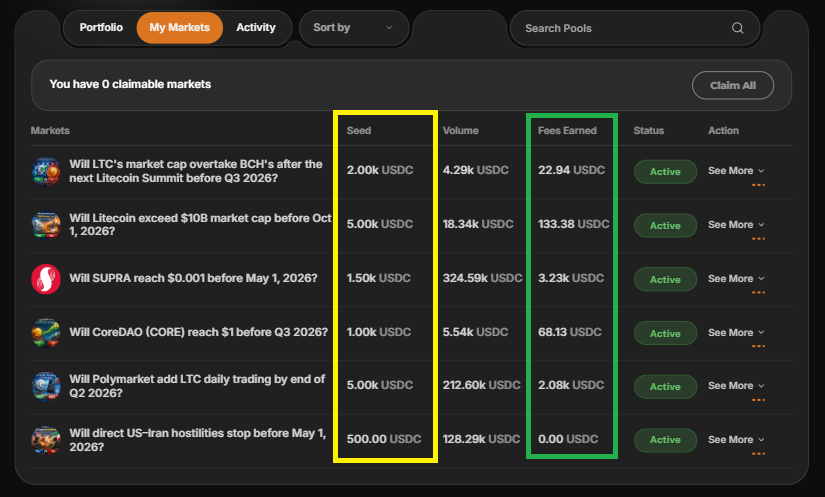This screenshot has width=825, height=497.
Task: Select the "500.00 USDC" seed value
Action: tap(384, 439)
